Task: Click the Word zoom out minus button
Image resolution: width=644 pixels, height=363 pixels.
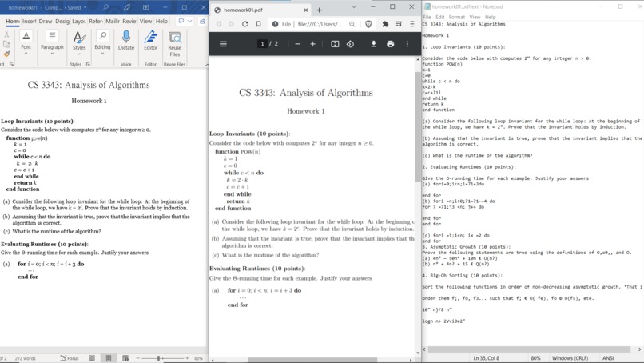Action: click(138, 358)
